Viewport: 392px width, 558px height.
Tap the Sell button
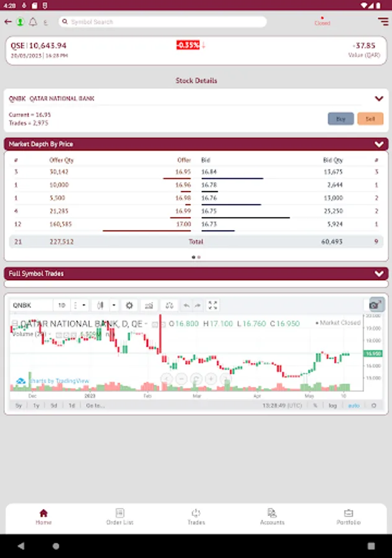tap(370, 119)
